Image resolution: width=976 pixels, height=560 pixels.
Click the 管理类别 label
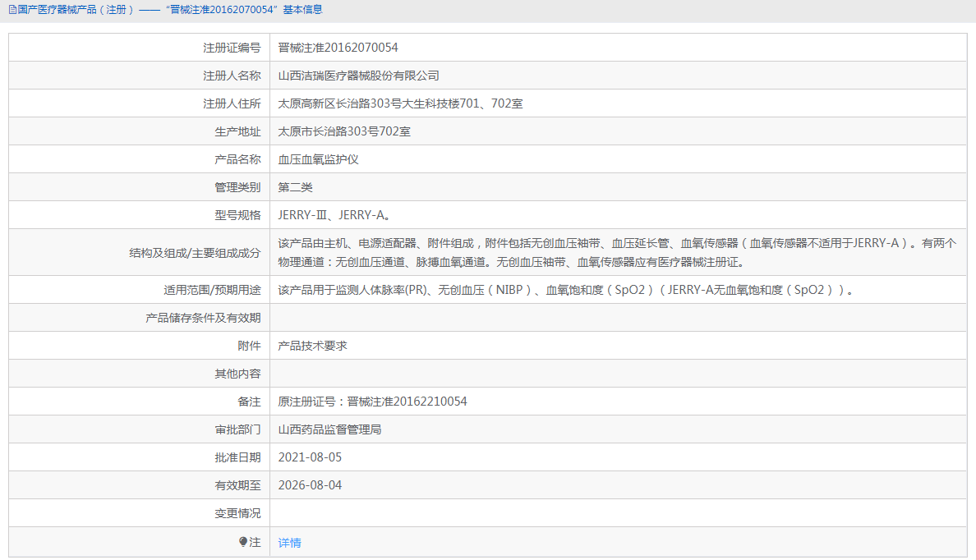[x=237, y=187]
